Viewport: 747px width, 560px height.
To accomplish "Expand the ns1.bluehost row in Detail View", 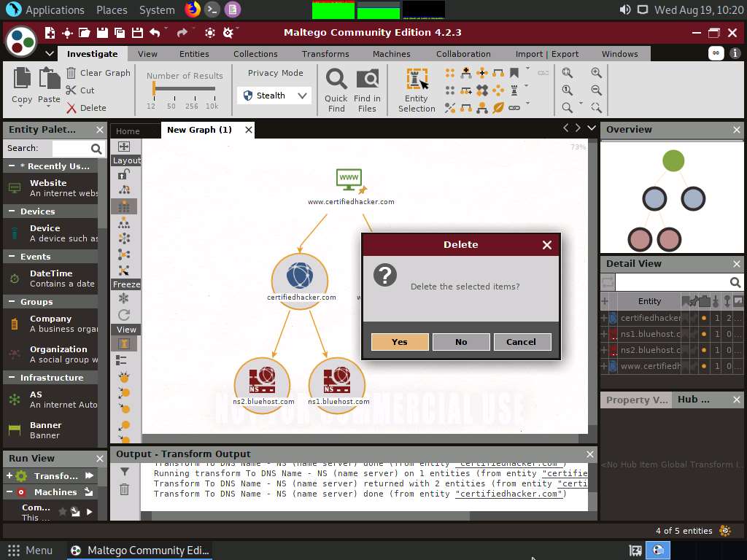I will [x=604, y=334].
